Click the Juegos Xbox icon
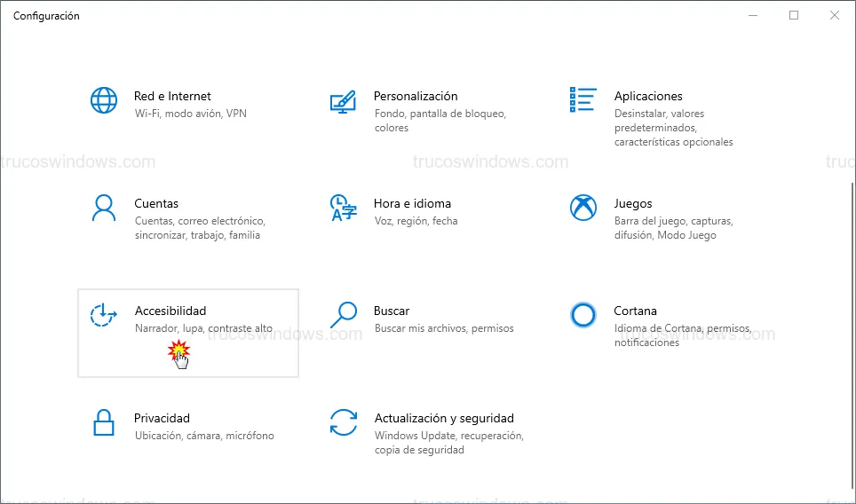856x504 pixels. click(x=583, y=208)
